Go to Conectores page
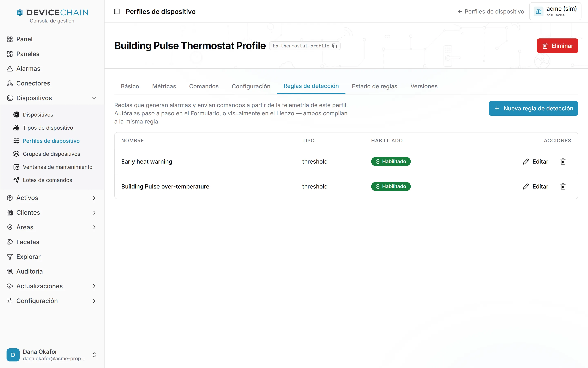 (52, 83)
